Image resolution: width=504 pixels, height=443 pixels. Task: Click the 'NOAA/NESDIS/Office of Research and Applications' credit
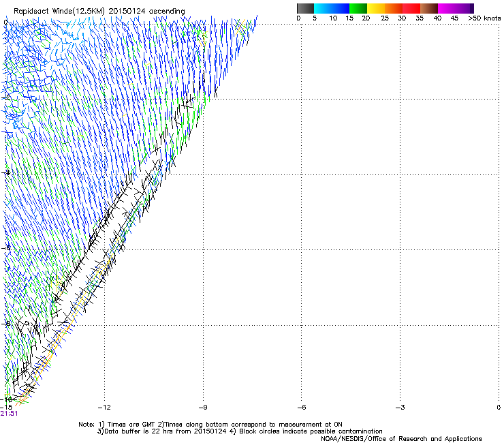tap(401, 439)
